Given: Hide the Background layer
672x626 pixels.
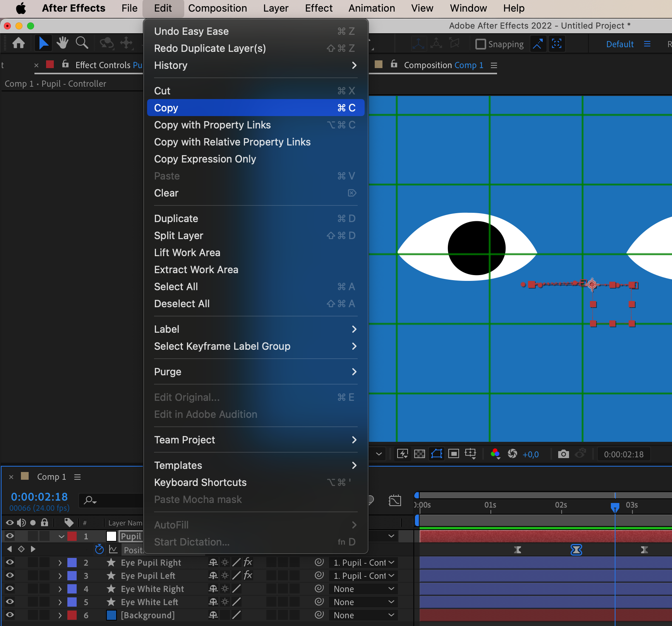Looking at the screenshot, I should [10, 615].
